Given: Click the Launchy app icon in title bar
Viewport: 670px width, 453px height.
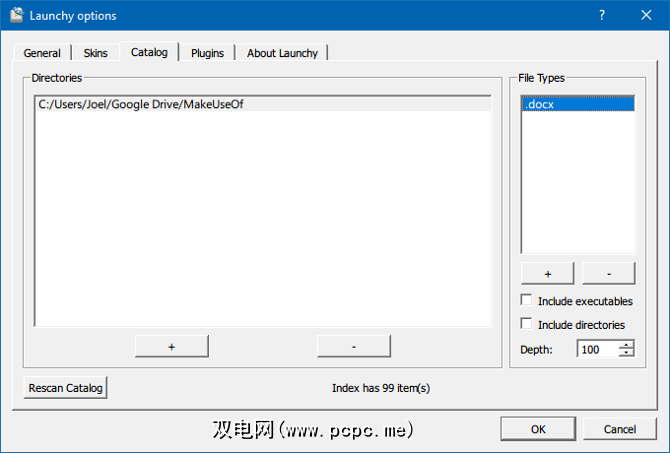Looking at the screenshot, I should click(x=17, y=15).
